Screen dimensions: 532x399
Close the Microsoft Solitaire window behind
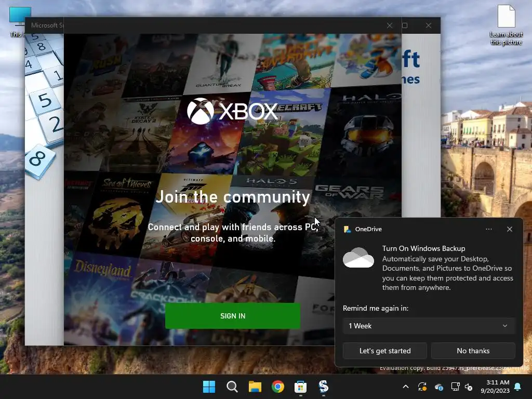point(429,25)
